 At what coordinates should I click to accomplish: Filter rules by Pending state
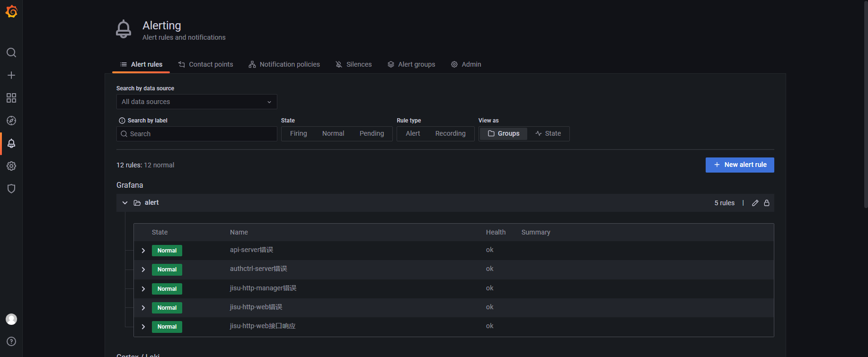pos(372,134)
